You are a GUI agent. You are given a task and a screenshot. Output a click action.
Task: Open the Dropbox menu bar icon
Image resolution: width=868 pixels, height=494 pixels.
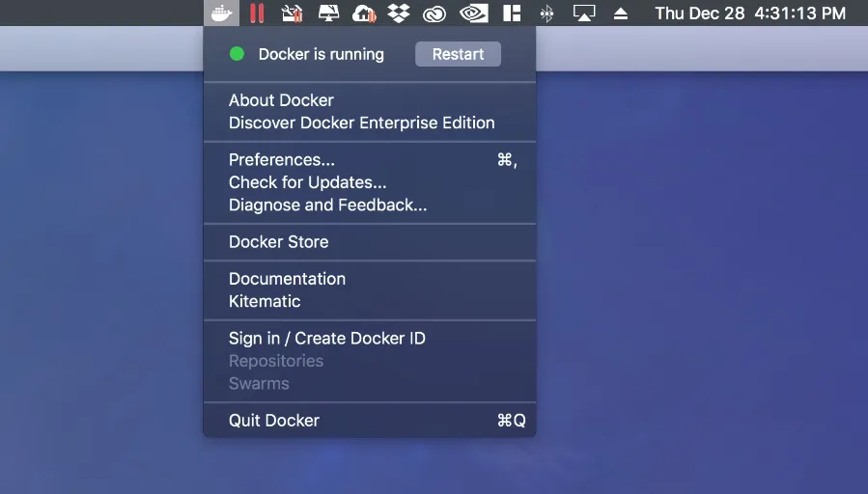[x=398, y=14]
